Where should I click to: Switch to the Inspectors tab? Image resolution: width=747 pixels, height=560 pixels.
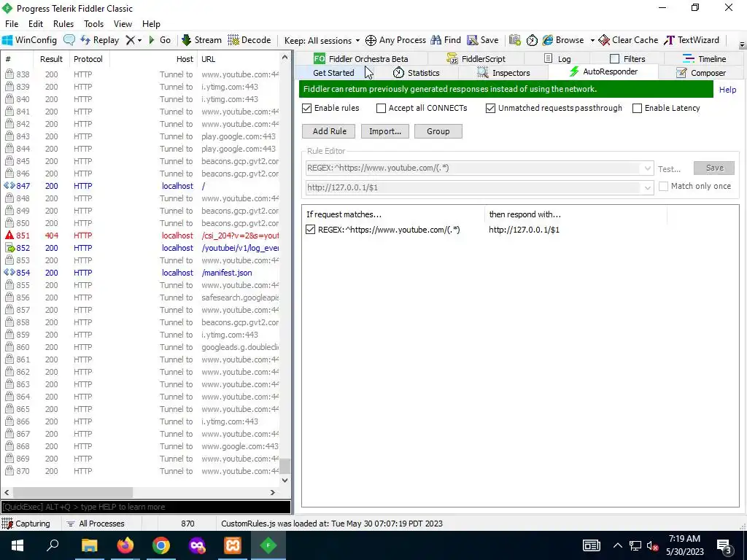click(x=503, y=73)
